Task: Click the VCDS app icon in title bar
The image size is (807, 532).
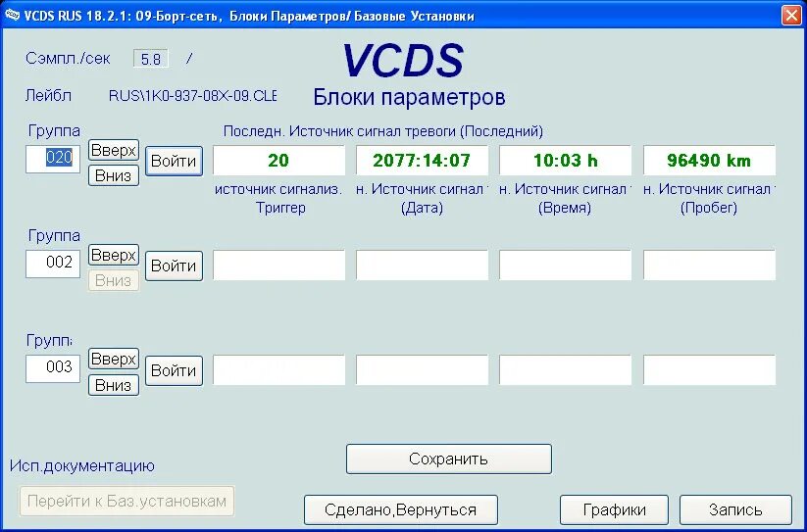Action: 12,15
